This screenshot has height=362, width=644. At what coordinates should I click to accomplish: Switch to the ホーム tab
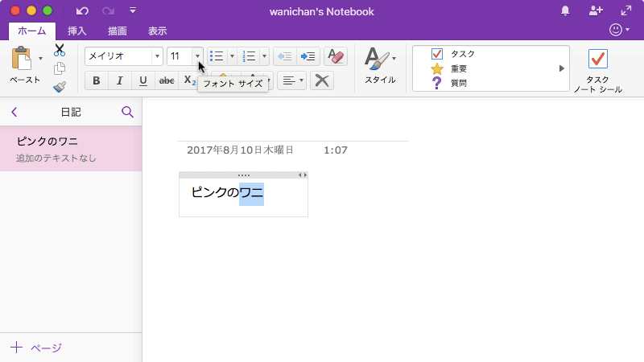click(32, 31)
